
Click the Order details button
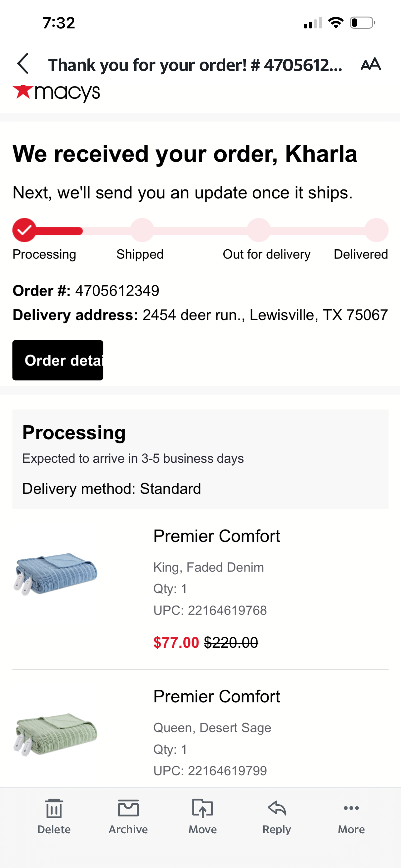(x=58, y=360)
